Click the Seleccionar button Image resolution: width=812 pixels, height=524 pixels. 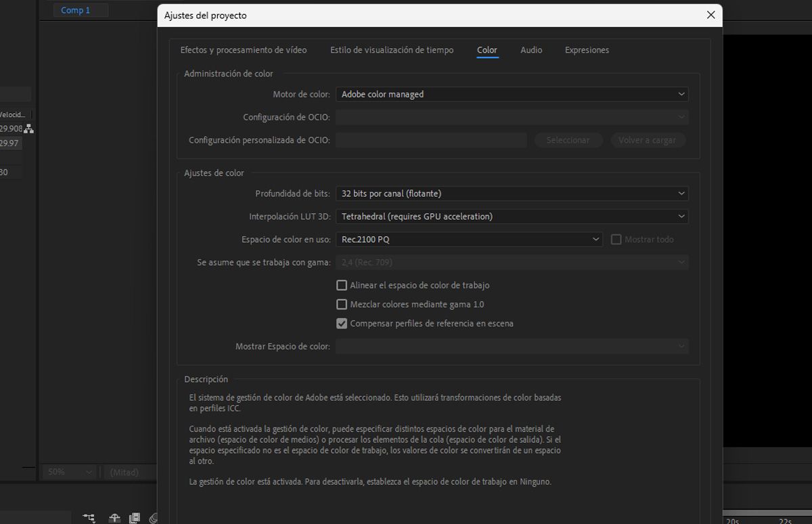tap(568, 140)
